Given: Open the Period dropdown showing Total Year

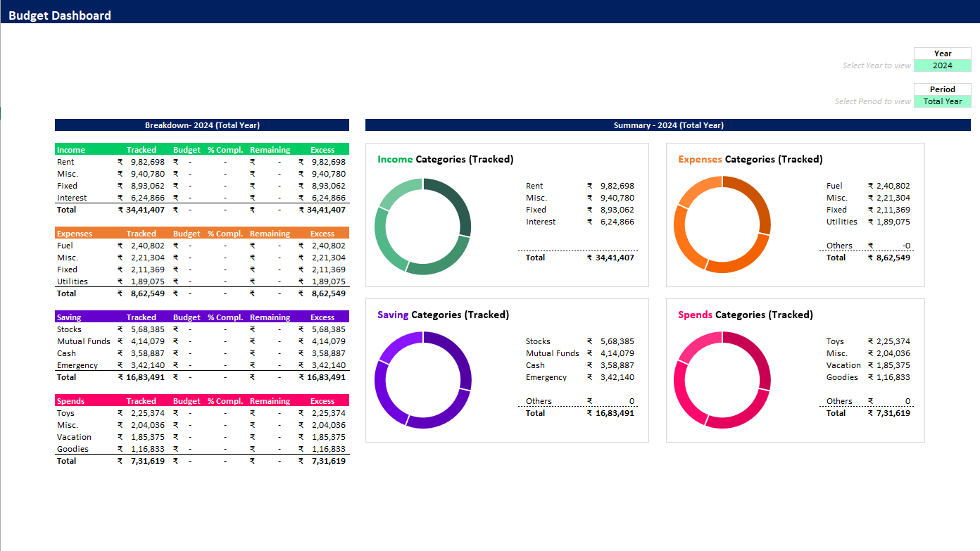Looking at the screenshot, I should pyautogui.click(x=942, y=101).
